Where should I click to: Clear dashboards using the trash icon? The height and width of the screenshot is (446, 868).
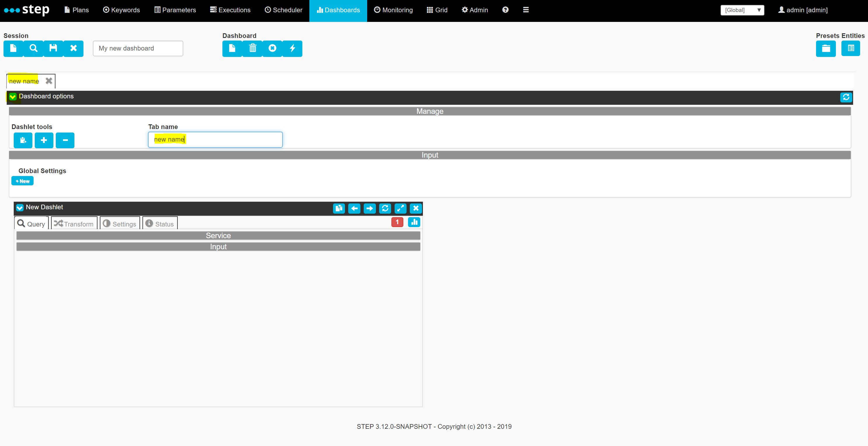(x=252, y=48)
